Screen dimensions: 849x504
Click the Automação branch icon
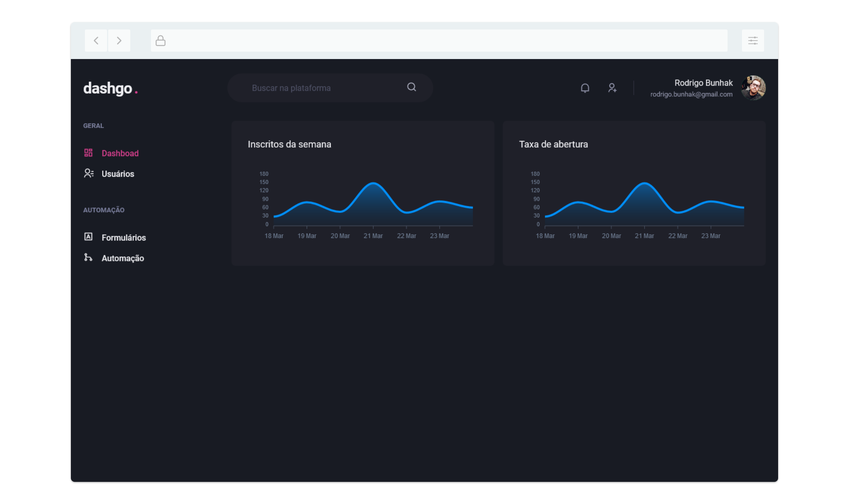pyautogui.click(x=88, y=257)
